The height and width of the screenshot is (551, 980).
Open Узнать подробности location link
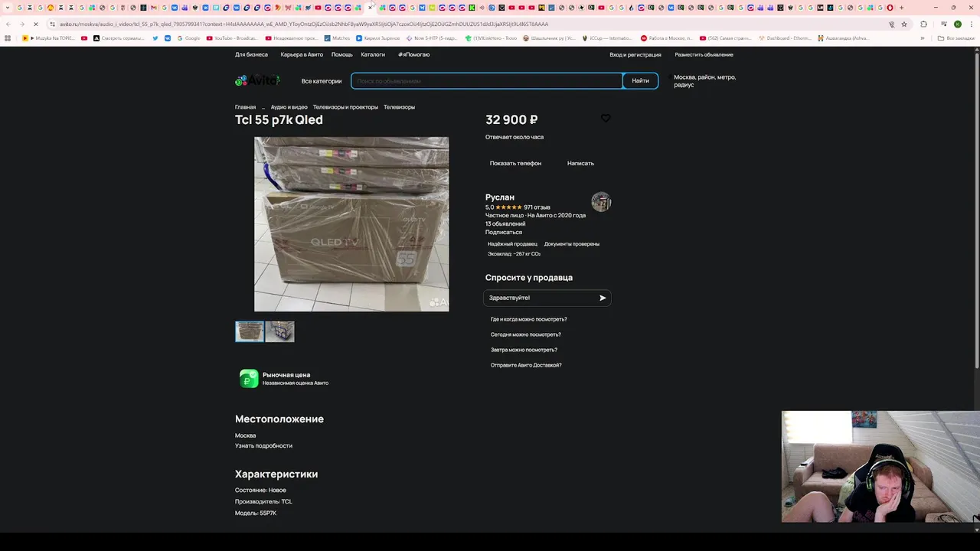coord(263,445)
